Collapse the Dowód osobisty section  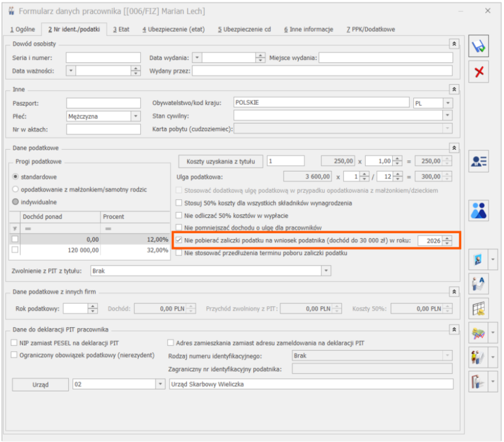[454, 44]
